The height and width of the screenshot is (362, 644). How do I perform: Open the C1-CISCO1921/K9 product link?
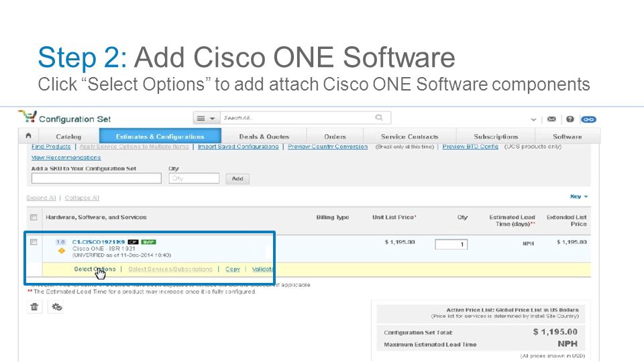click(x=99, y=242)
